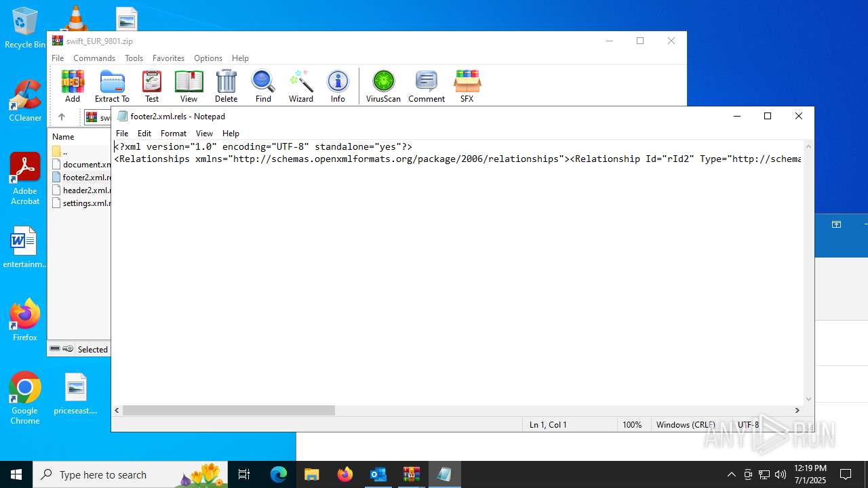Open Notepad File menu
The image size is (868, 488).
(x=122, y=134)
